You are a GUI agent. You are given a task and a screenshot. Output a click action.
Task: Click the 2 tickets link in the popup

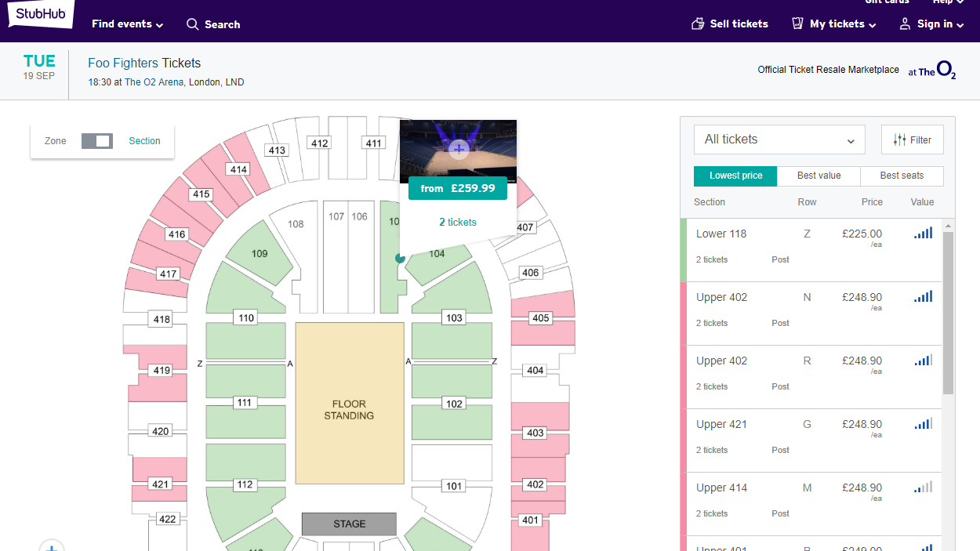click(x=458, y=222)
